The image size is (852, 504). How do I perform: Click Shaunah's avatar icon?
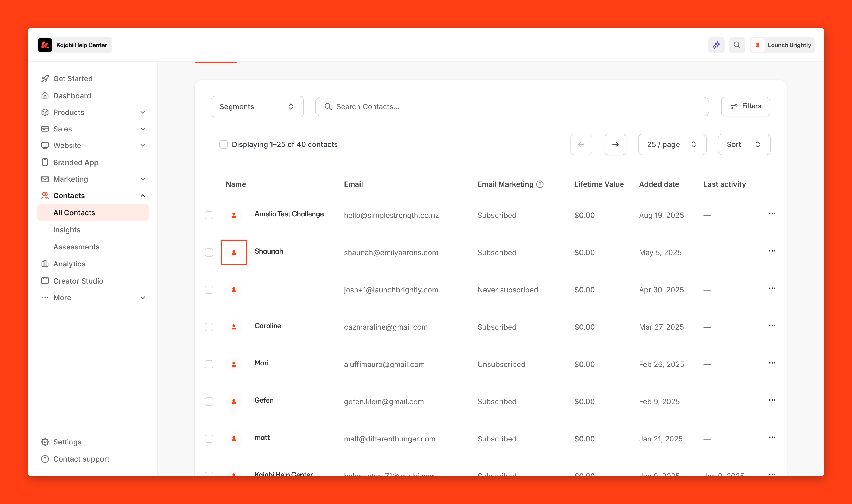[234, 252]
